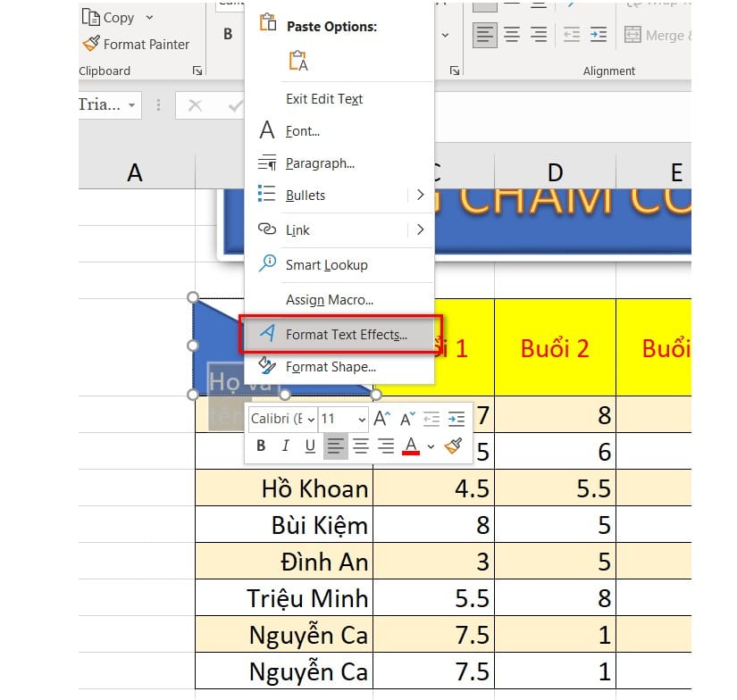Click the red underlined font color swatch
Viewport: 737px width, 700px height.
click(409, 446)
